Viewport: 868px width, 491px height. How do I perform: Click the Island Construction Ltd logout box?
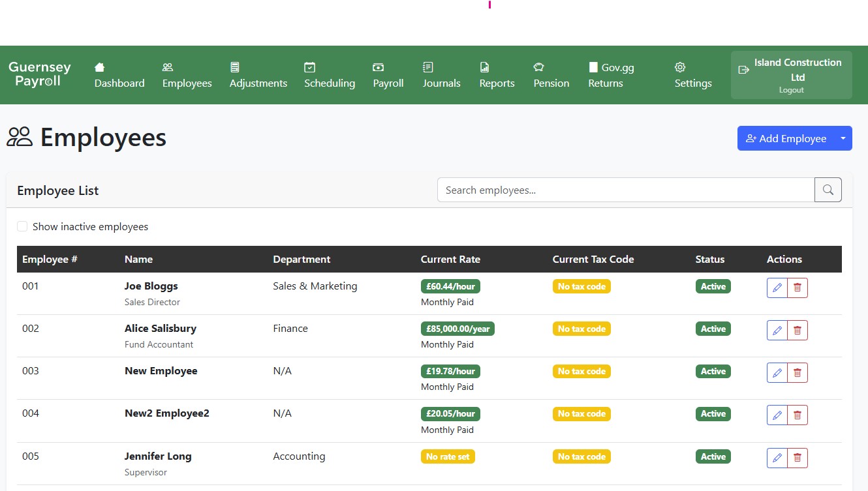791,74
